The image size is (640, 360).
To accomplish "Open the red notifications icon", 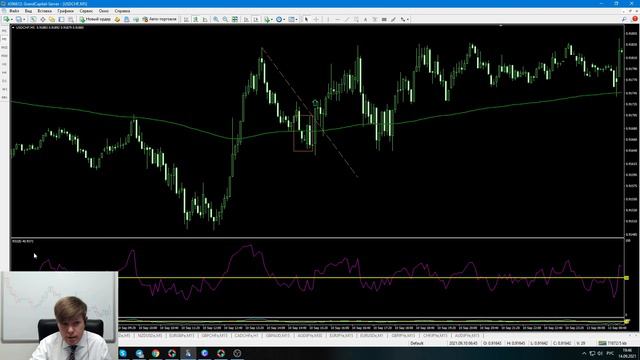I will point(635,19).
